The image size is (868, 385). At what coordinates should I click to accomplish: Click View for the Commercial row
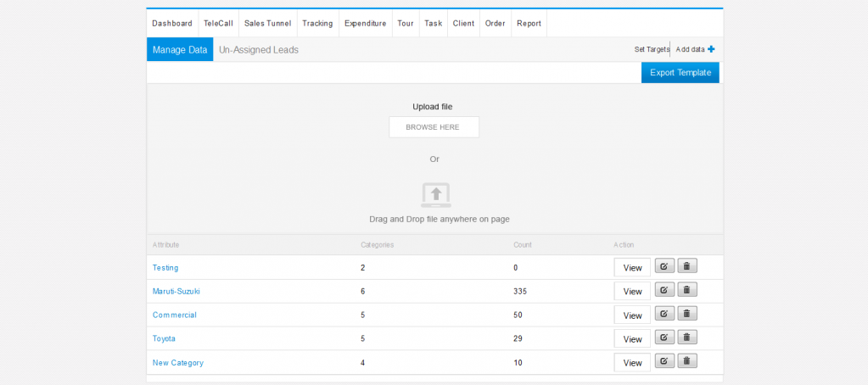point(632,315)
